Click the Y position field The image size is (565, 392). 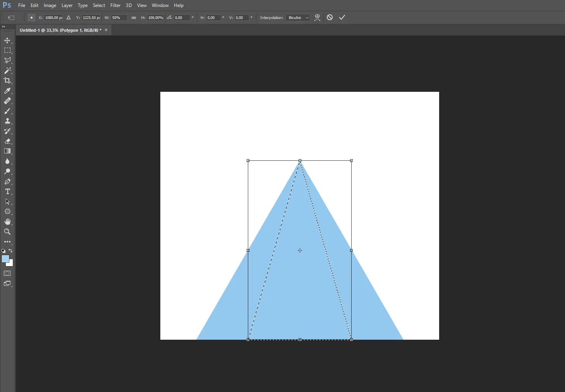(x=91, y=17)
